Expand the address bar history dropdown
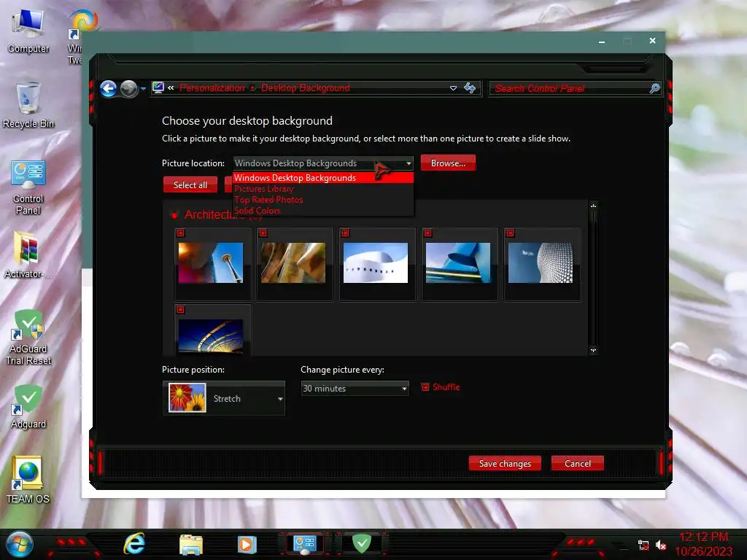Viewport: 747px width, 560px height. [x=453, y=88]
